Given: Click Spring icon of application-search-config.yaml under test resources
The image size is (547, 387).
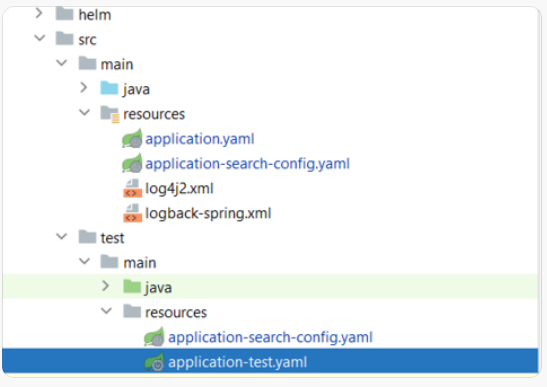Looking at the screenshot, I should click(x=154, y=336).
